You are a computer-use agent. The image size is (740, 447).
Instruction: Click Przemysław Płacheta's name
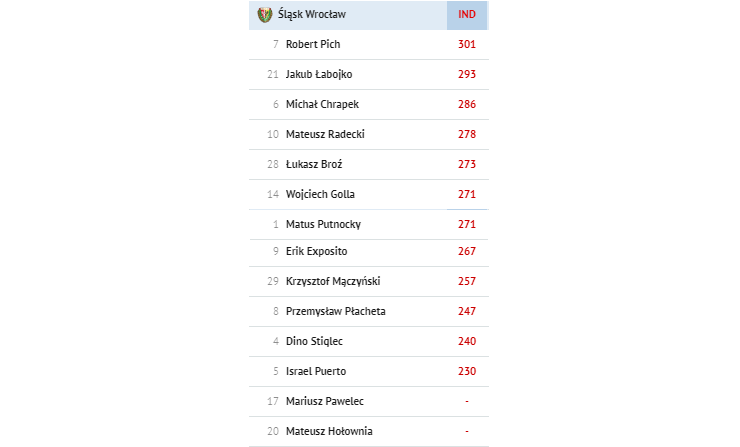click(336, 312)
